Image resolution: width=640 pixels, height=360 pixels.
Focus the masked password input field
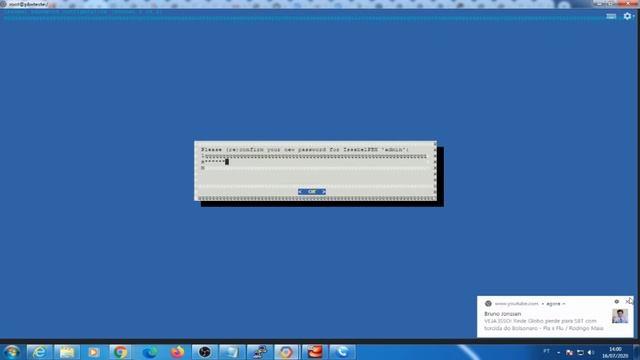314,162
